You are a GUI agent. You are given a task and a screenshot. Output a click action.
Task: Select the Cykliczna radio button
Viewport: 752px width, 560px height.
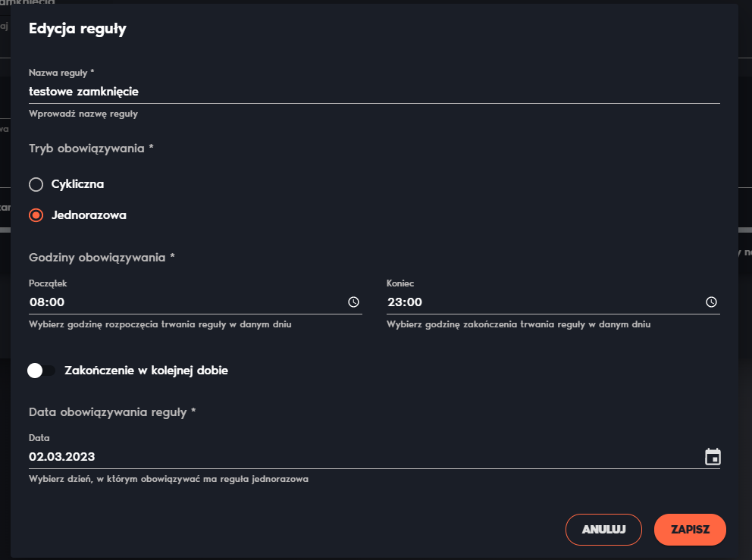(x=36, y=184)
